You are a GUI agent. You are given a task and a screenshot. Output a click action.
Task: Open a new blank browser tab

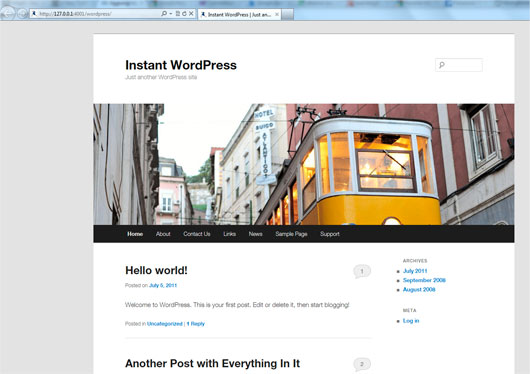288,15
